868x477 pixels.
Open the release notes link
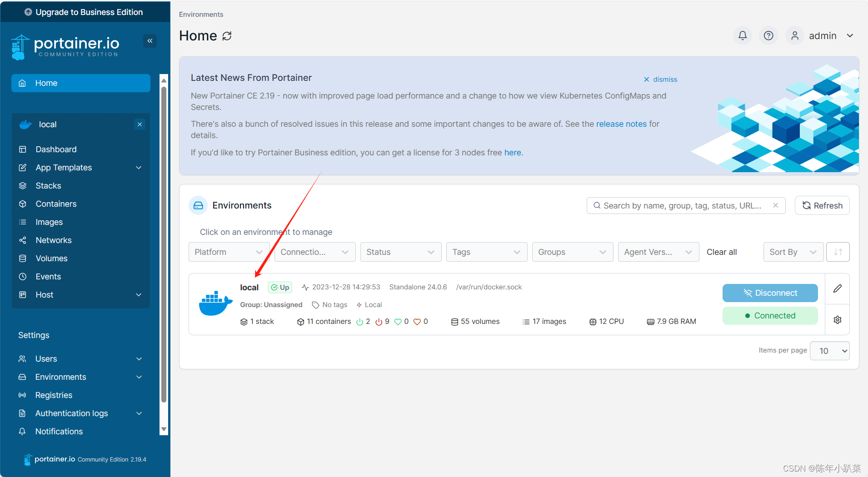[621, 124]
